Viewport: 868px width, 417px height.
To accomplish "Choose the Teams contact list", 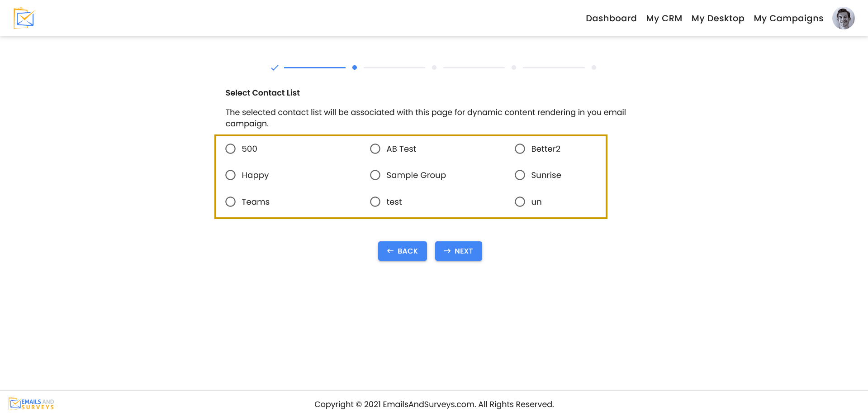I will 230,201.
